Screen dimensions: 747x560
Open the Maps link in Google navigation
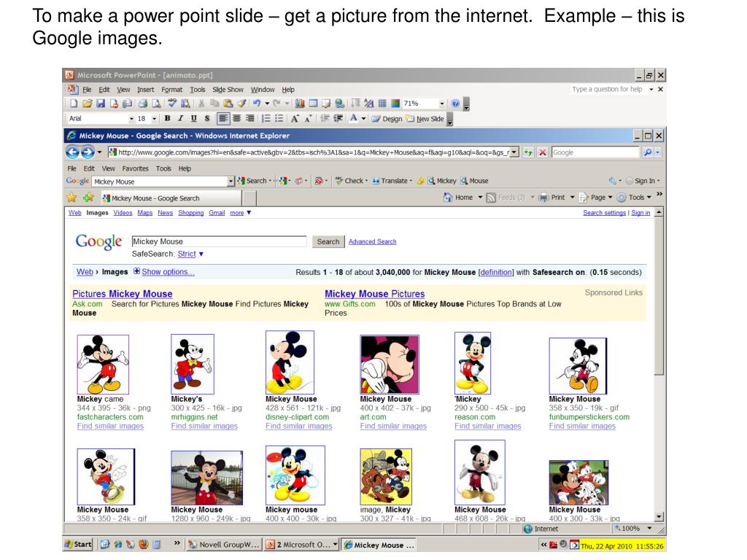point(145,213)
